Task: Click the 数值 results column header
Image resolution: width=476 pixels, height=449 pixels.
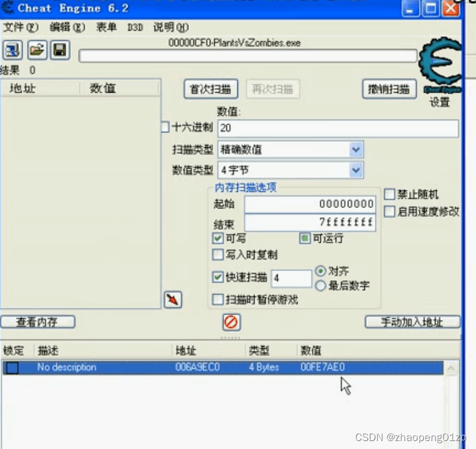Action: tap(119, 88)
